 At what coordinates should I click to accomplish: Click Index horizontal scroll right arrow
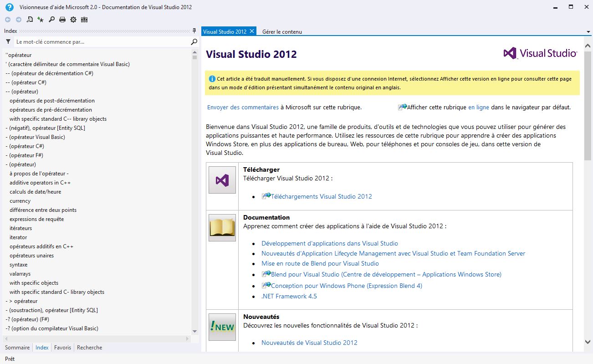click(188, 339)
